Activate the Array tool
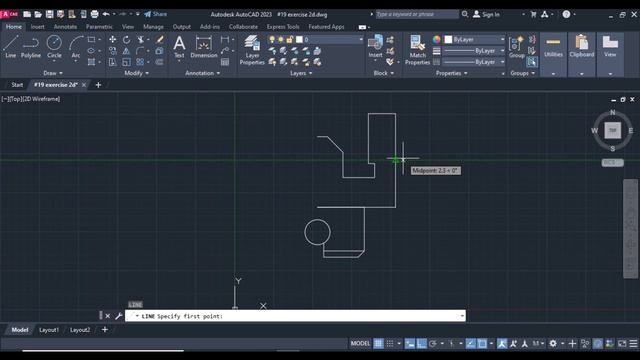Screen dimensions: 640x360 pyautogui.click(x=140, y=62)
